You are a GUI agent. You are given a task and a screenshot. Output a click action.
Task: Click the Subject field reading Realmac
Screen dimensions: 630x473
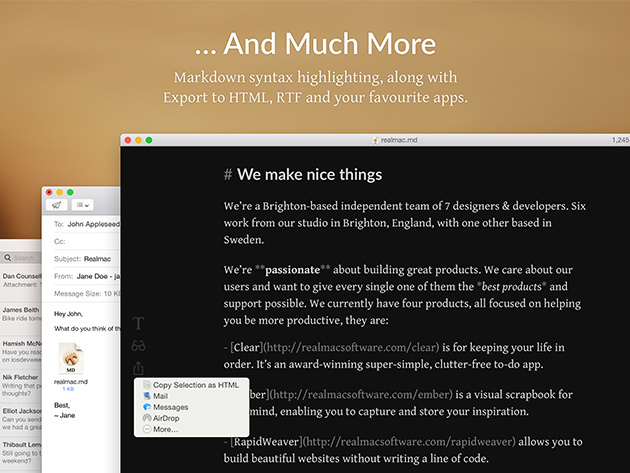coord(86,259)
